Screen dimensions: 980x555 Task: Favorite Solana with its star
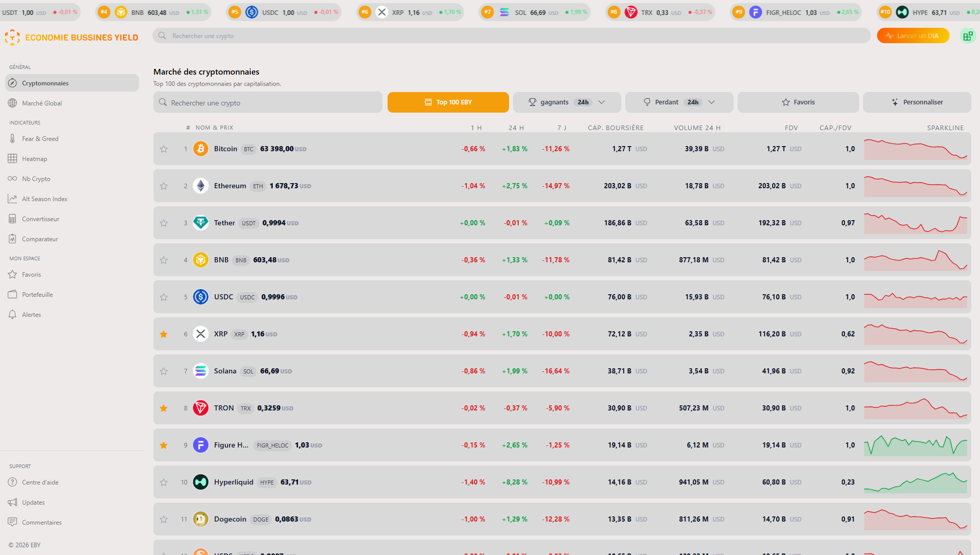pos(164,371)
